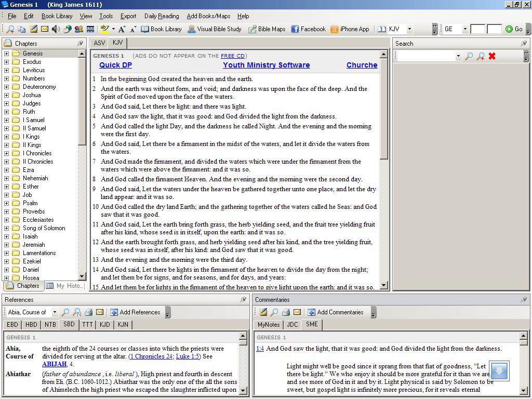Expand the Isaiah folder
The height and width of the screenshot is (399, 532).
point(6,236)
